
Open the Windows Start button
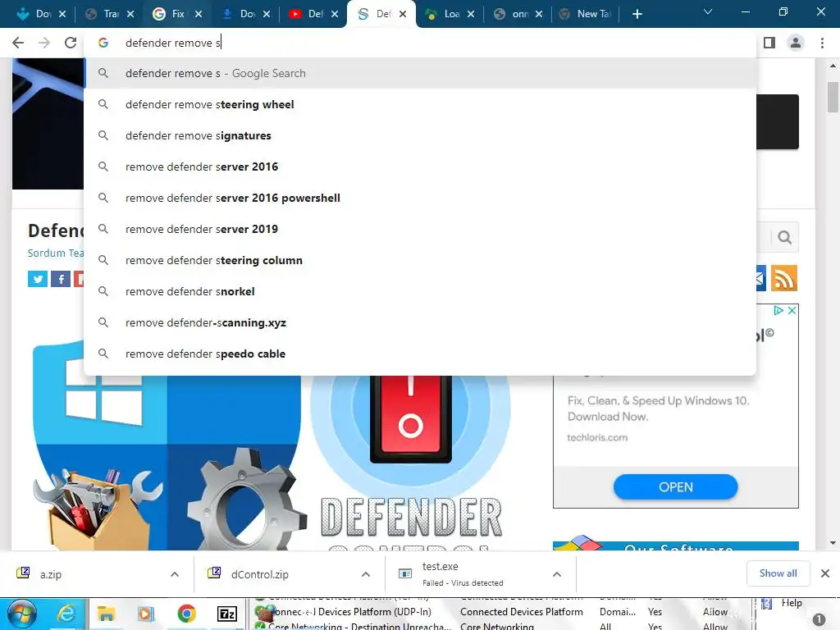(x=21, y=614)
